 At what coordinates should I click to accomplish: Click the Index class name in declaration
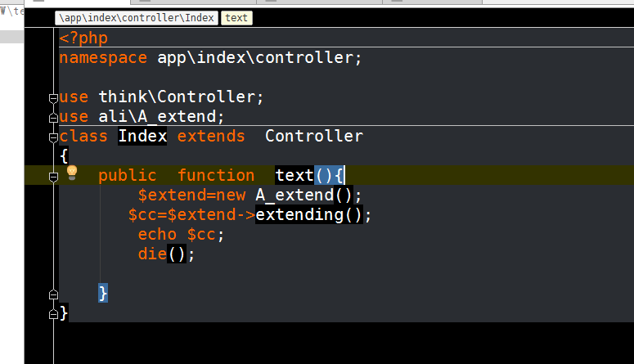click(142, 137)
